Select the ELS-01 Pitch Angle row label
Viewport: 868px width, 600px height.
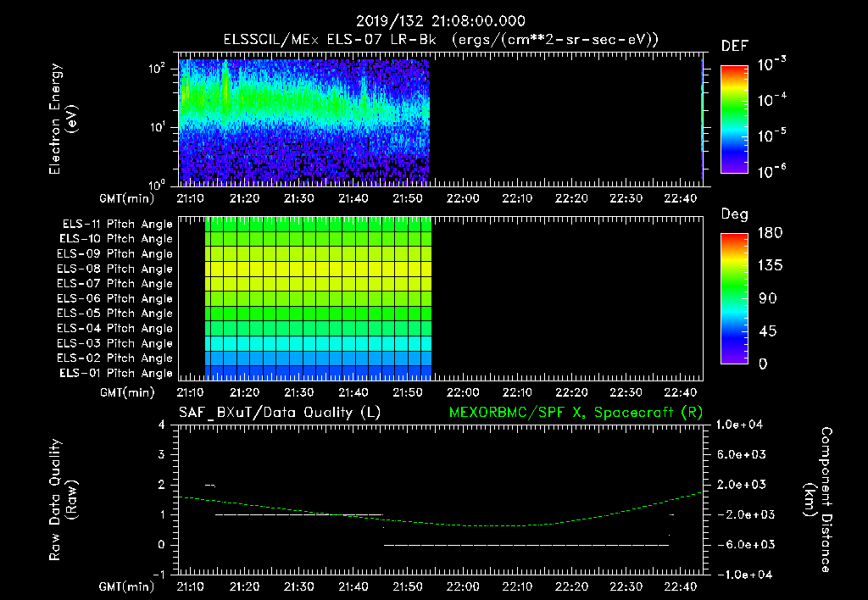coord(116,374)
